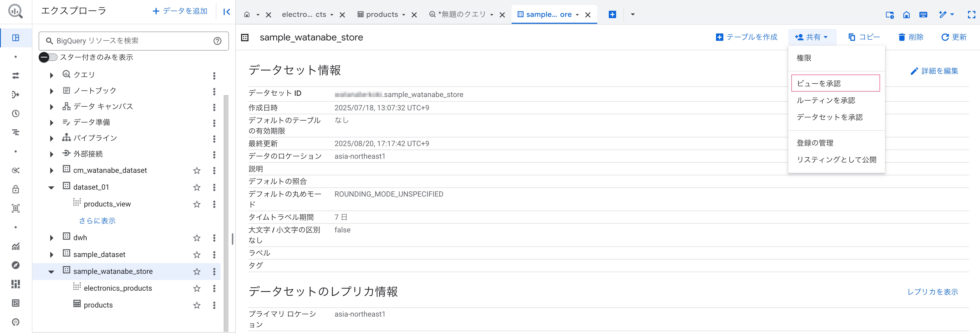This screenshot has width=980, height=333.
Task: Open the monitoring chart icon in sidebar
Action: click(x=16, y=246)
